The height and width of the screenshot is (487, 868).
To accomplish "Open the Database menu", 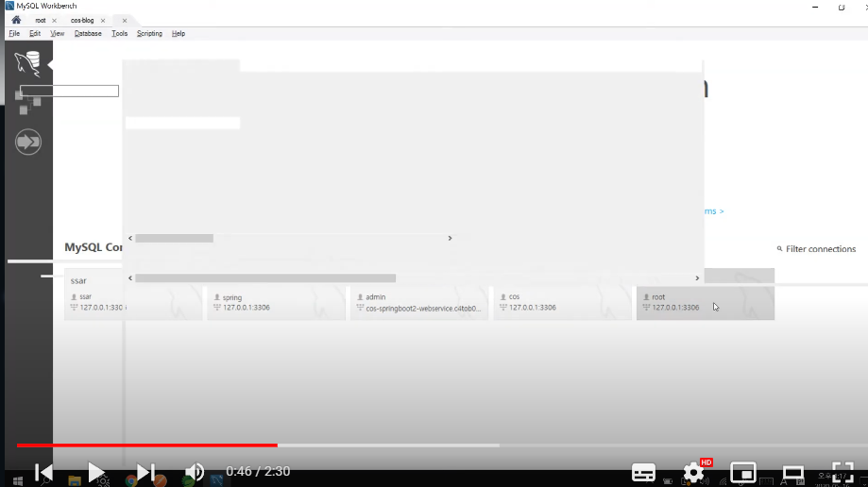I will pyautogui.click(x=88, y=34).
